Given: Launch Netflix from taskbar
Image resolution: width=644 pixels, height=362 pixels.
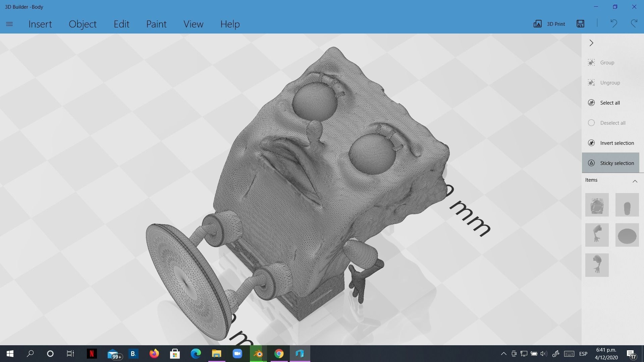Looking at the screenshot, I should [x=92, y=354].
